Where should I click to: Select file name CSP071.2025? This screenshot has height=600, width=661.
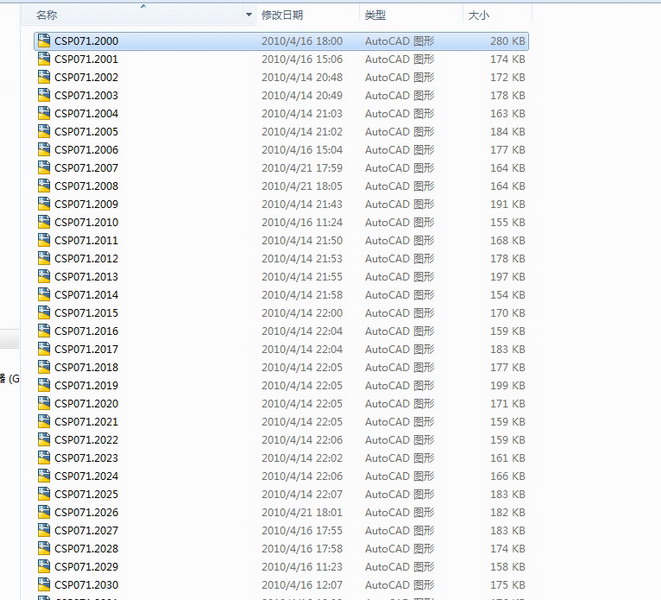(x=86, y=494)
